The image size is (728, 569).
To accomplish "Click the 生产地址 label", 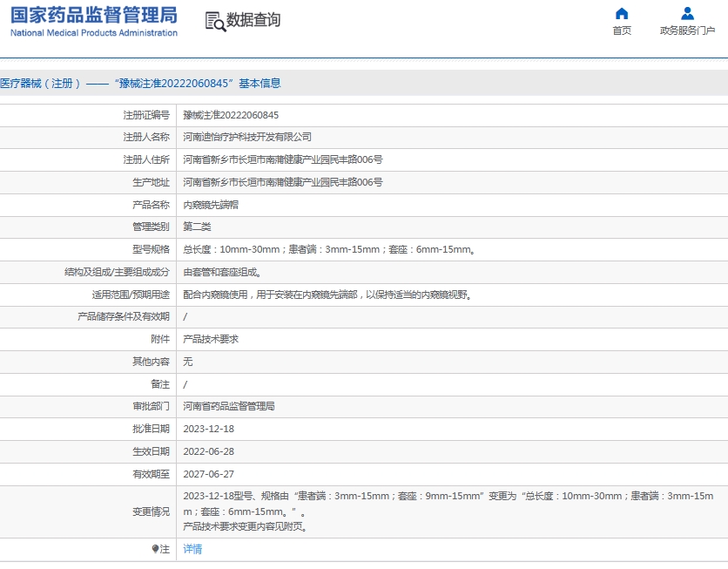I will click(x=151, y=182).
